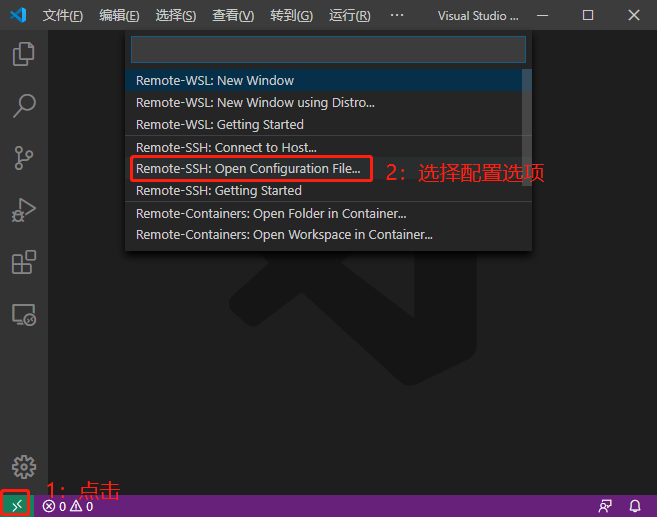Screen dimensions: 657x517
Task: Select Remote-SSH: Connect to Host...
Action: 324,147
